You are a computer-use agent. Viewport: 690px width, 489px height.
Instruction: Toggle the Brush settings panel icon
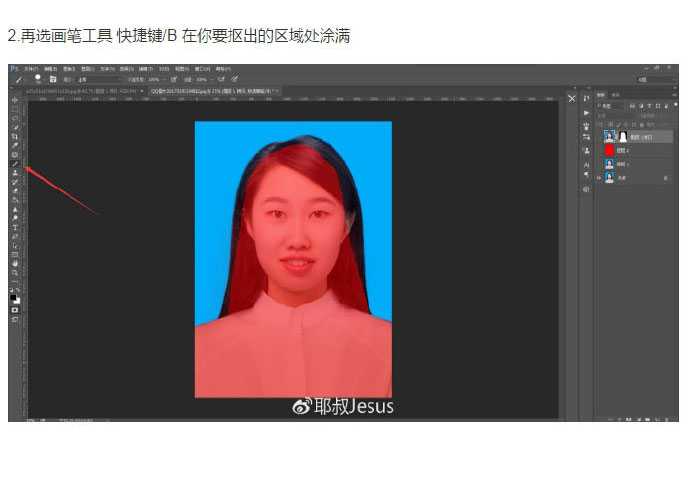coord(53,79)
